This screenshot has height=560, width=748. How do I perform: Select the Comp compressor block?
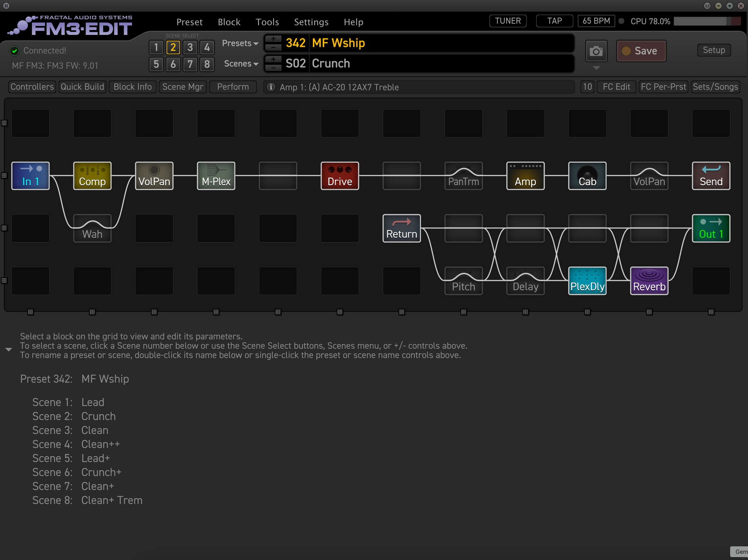pyautogui.click(x=92, y=176)
